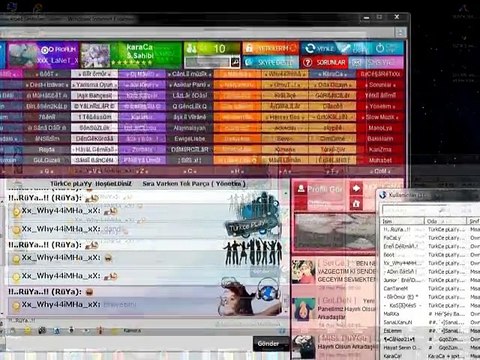Click the online users count icon showing 10
The image size is (480, 360).
pos(192,49)
